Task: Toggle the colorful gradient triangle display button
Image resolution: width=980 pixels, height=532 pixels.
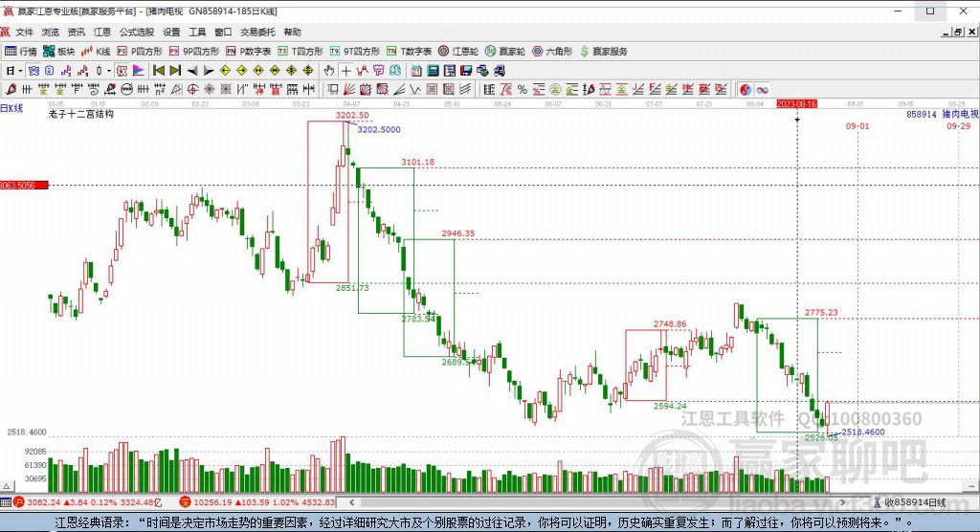Action: coord(138,71)
